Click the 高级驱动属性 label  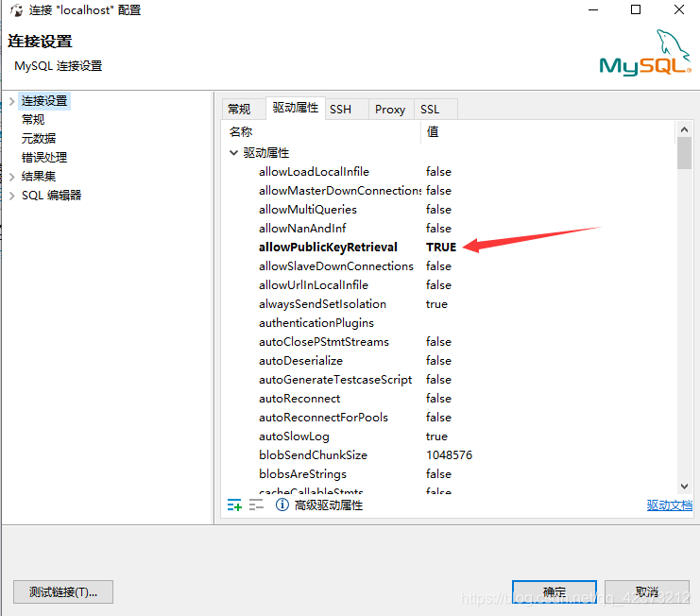click(x=329, y=505)
